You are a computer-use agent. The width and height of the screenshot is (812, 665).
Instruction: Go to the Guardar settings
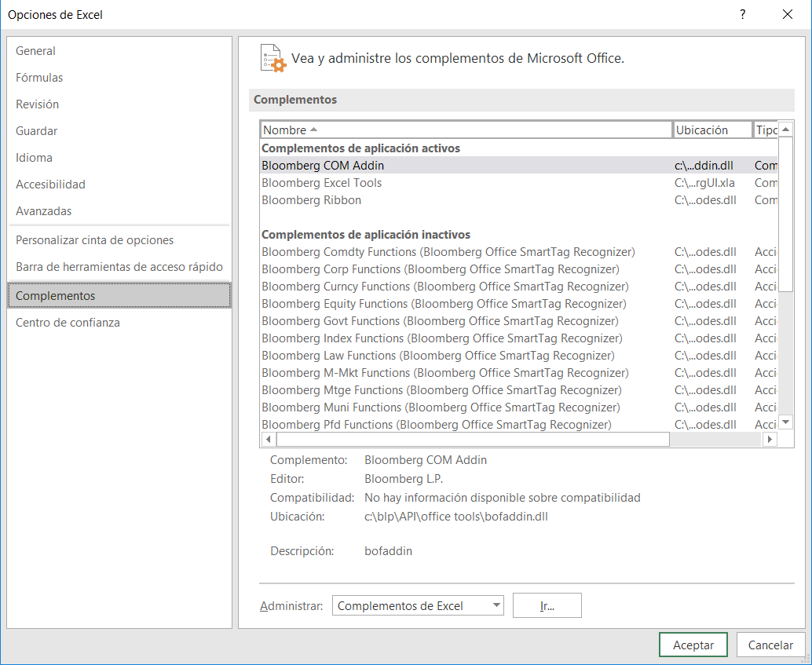coord(119,131)
